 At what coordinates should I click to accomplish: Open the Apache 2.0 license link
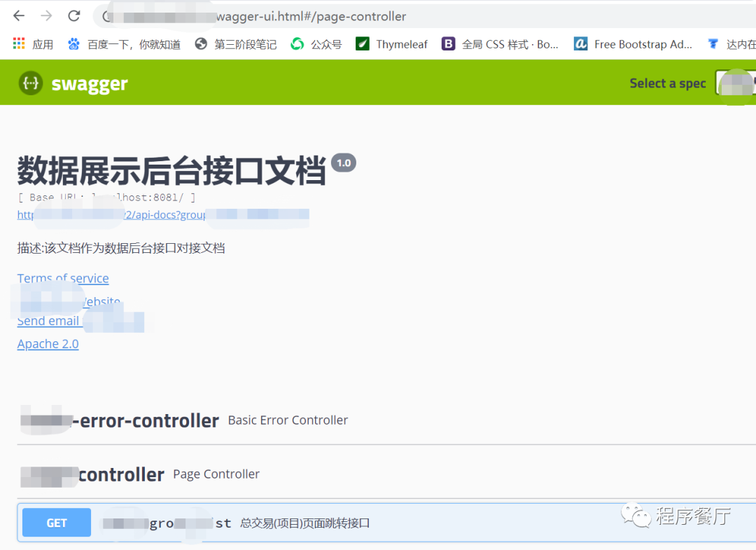(48, 344)
